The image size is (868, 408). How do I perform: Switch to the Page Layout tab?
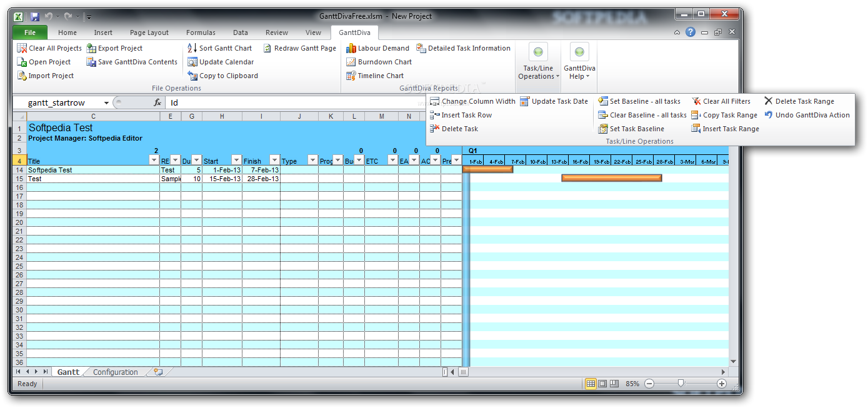149,32
